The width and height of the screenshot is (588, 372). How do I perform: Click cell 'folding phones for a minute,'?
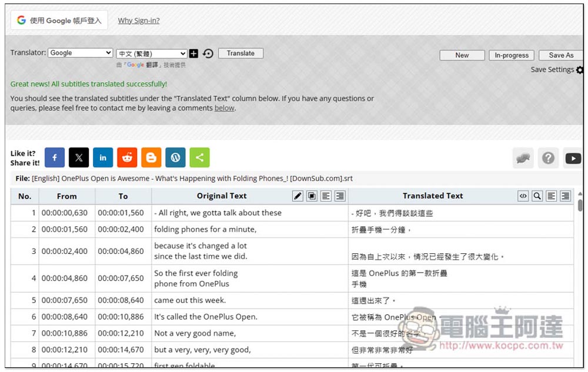[250, 229]
